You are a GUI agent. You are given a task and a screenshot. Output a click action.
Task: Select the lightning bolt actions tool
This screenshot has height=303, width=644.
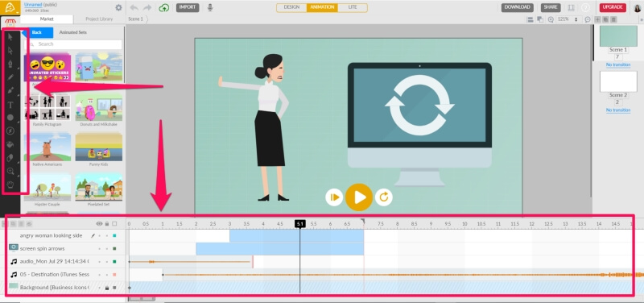(x=10, y=131)
